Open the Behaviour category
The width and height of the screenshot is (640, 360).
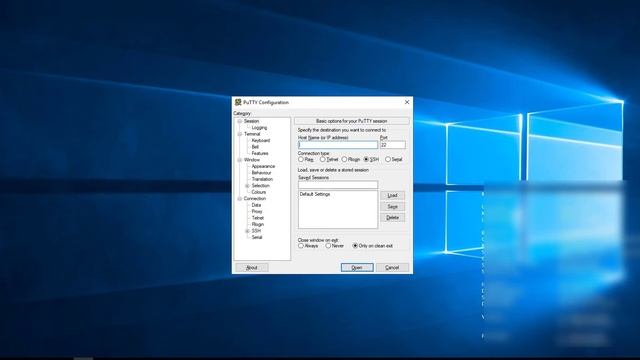click(x=261, y=173)
